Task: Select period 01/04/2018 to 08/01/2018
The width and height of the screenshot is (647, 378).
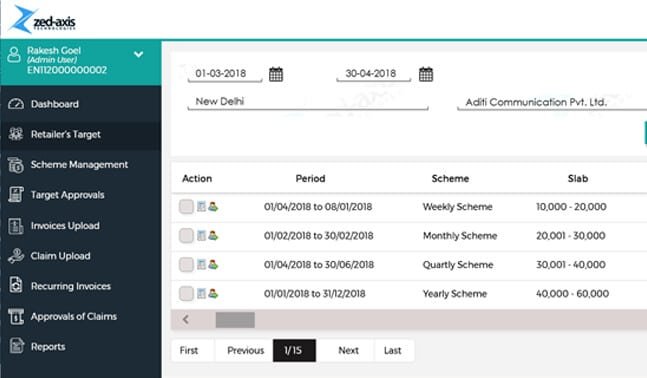Action: point(318,207)
